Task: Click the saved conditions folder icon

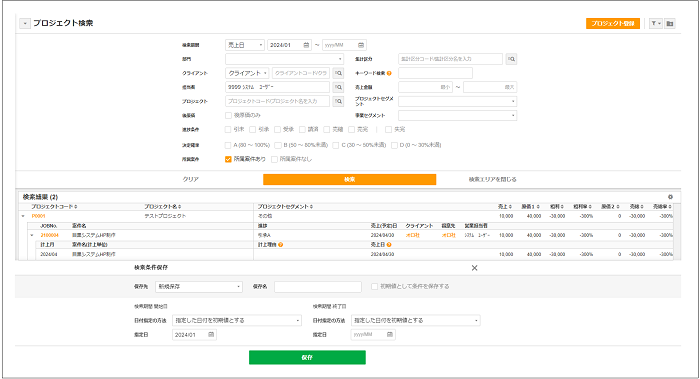Action: pyautogui.click(x=670, y=23)
